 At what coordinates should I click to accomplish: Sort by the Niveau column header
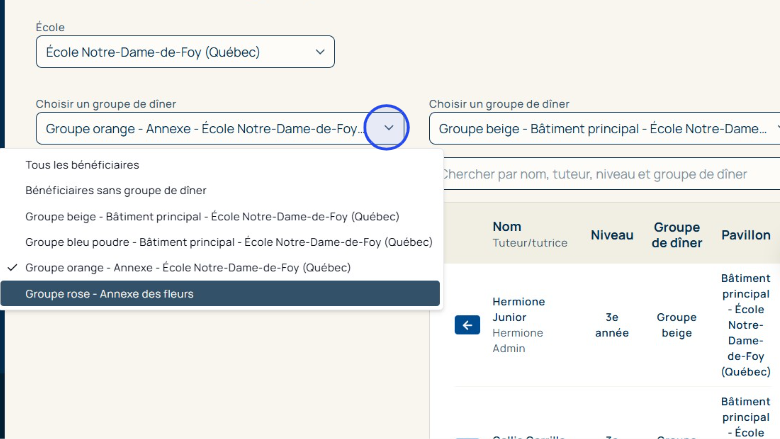[612, 235]
